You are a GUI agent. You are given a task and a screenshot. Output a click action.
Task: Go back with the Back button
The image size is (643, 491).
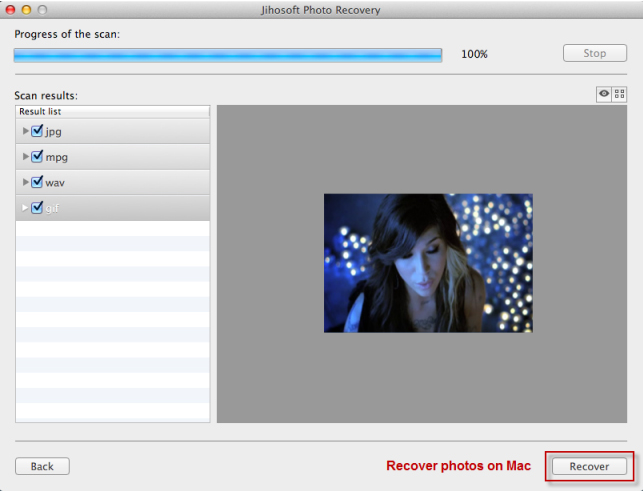pos(42,466)
